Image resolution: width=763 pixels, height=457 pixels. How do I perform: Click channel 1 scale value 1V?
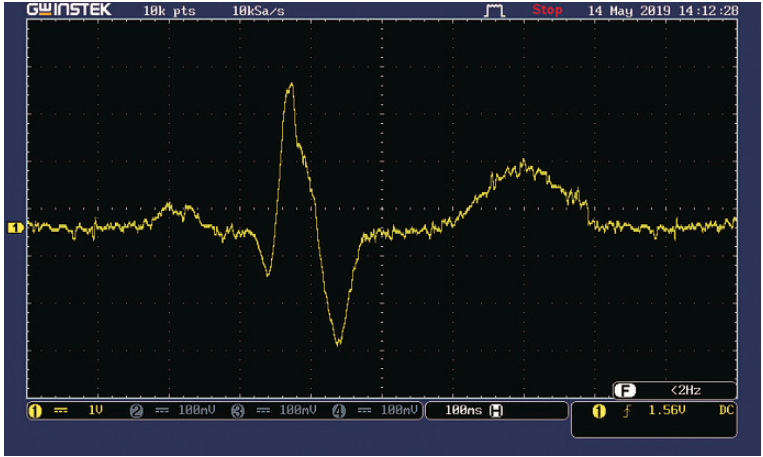pyautogui.click(x=95, y=410)
